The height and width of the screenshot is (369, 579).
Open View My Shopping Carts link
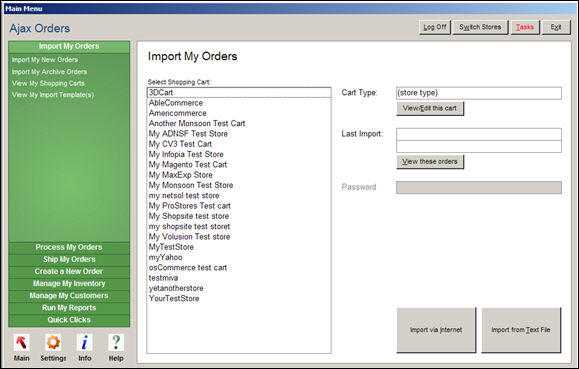click(48, 83)
